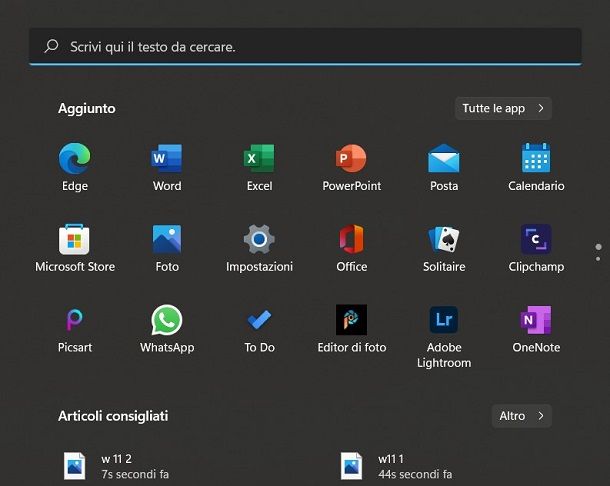Open Tutte le app list
This screenshot has width=610, height=486.
(503, 108)
